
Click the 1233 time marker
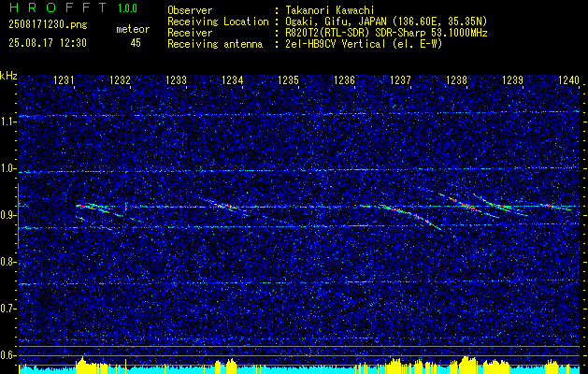click(176, 79)
